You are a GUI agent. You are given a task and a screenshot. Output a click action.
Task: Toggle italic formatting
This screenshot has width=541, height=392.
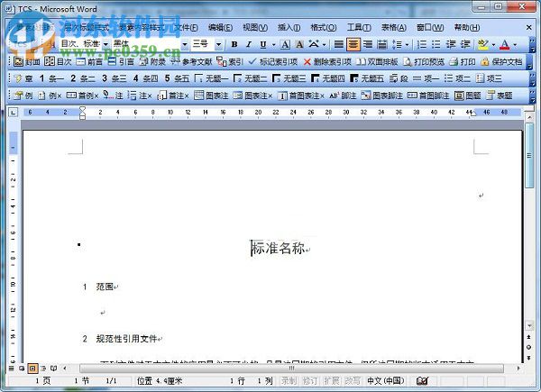(249, 44)
